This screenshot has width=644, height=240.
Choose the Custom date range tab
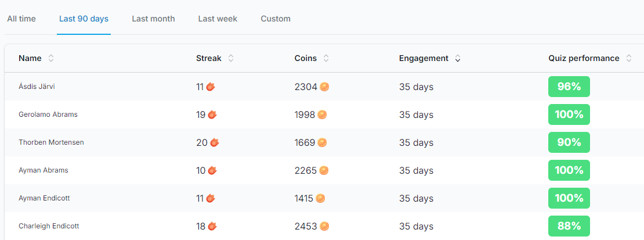[276, 19]
